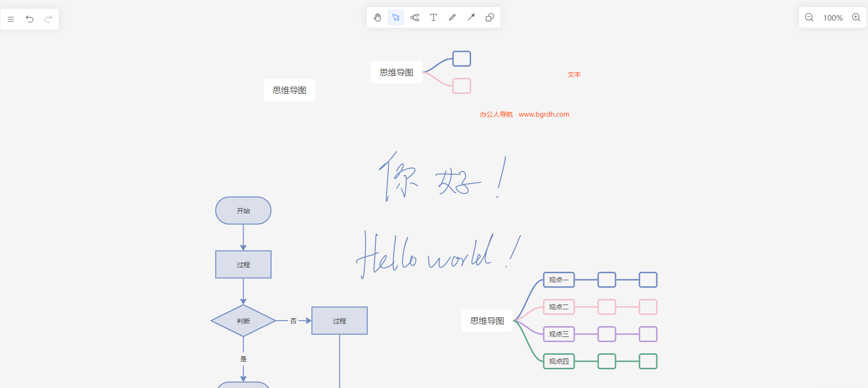Select the 观点一 node
Screen dimensions: 868x388
(559, 280)
